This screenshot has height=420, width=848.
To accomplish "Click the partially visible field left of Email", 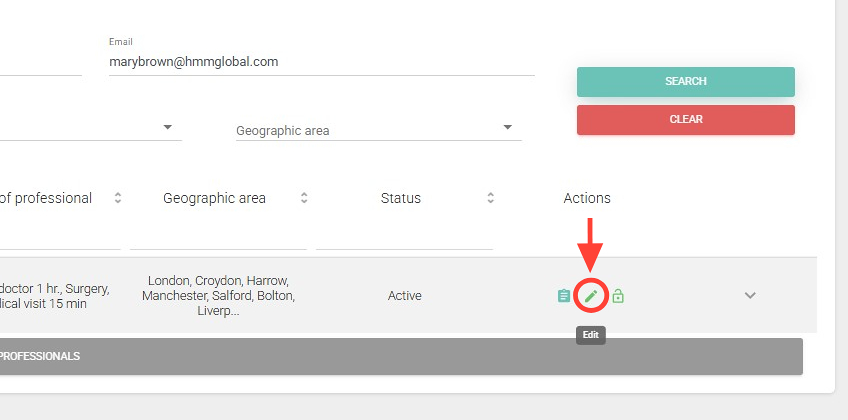I will [40, 62].
